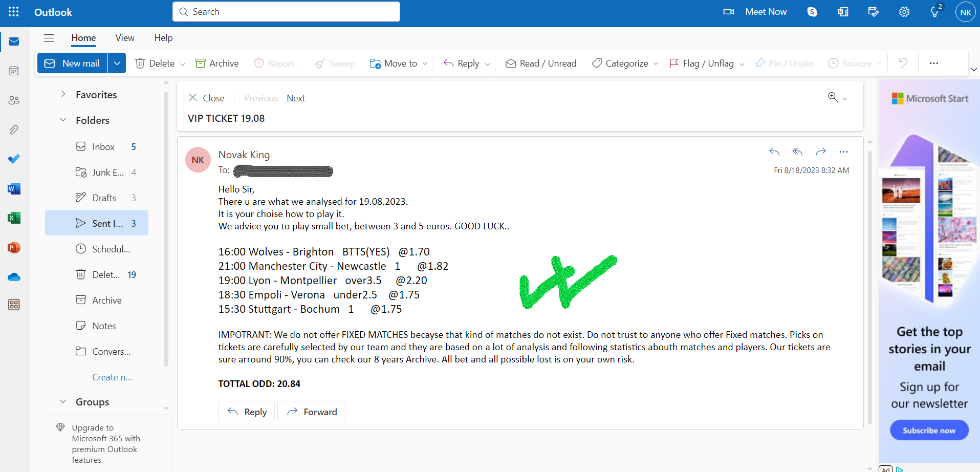
Task: Launch Word from the app rail
Action: [x=14, y=189]
